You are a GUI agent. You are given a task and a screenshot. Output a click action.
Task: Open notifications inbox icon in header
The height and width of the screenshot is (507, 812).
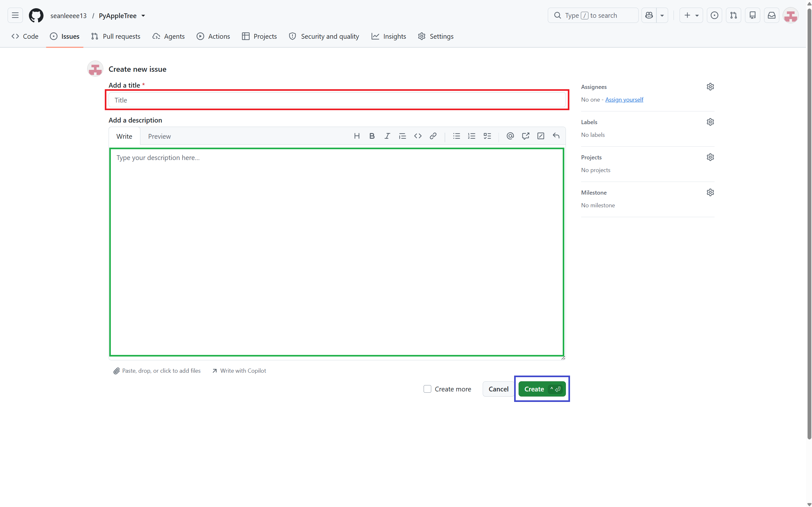[x=771, y=16]
